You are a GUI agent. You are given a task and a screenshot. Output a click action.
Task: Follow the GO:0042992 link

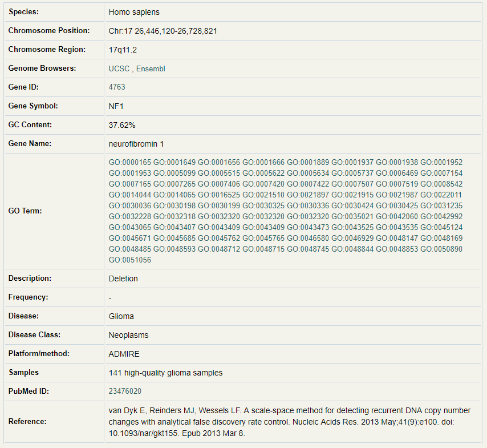(441, 216)
